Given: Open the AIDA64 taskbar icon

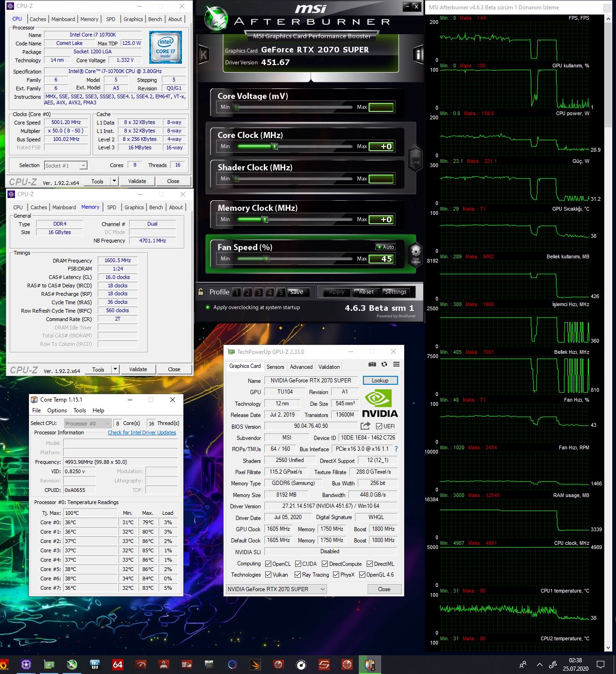Looking at the screenshot, I should coord(117,664).
